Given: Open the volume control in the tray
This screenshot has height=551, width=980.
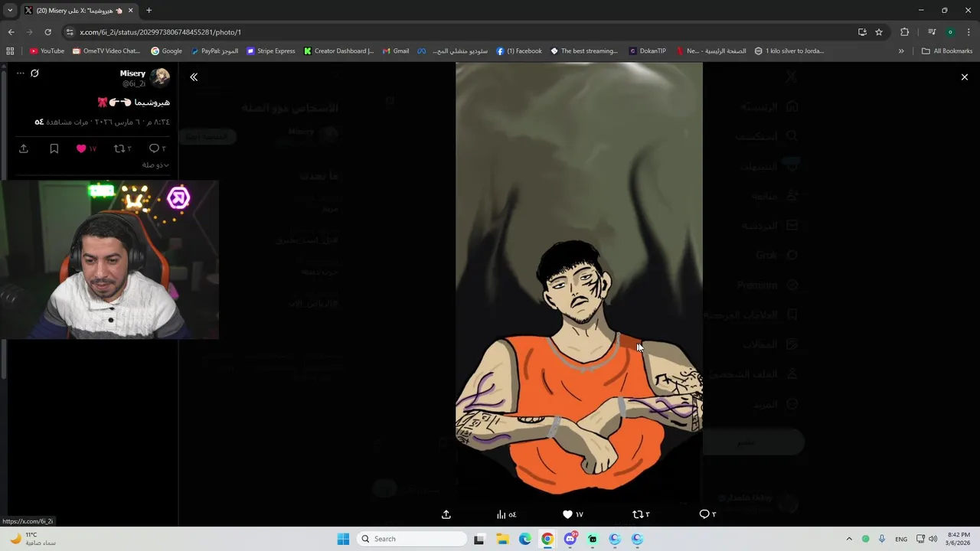Looking at the screenshot, I should tap(933, 539).
